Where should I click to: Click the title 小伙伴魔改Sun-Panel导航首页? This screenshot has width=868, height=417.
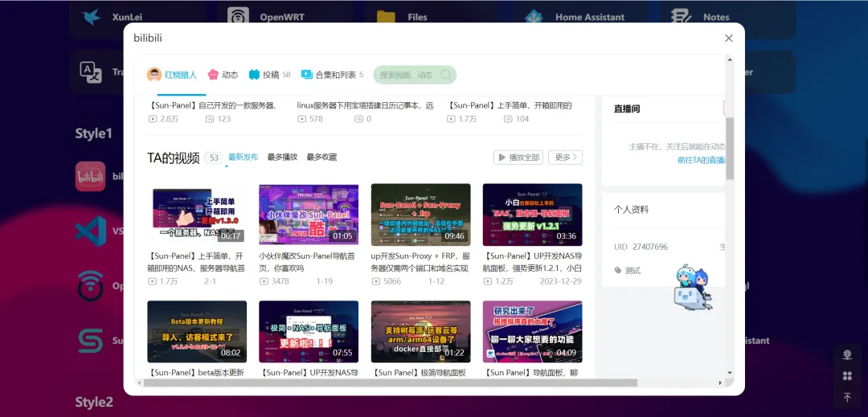307,262
